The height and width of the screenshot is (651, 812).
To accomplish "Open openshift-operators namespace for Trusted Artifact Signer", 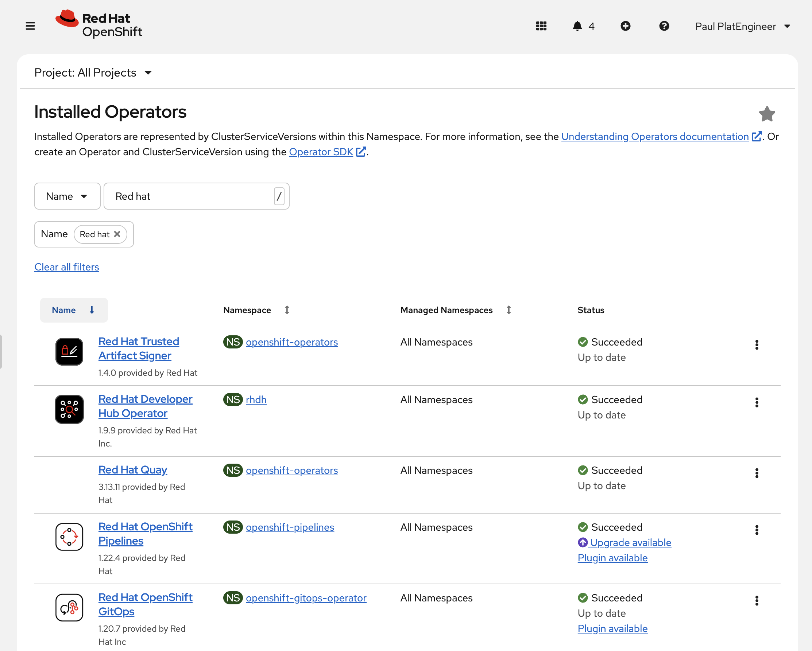I will tap(292, 342).
